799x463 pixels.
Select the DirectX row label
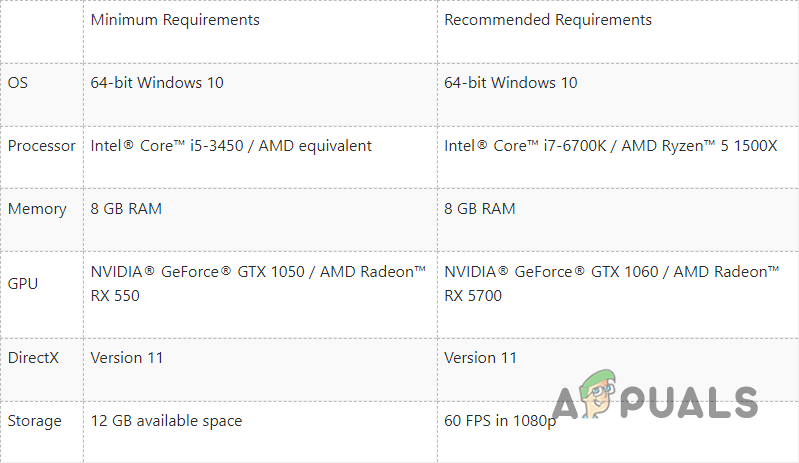[x=36, y=358]
